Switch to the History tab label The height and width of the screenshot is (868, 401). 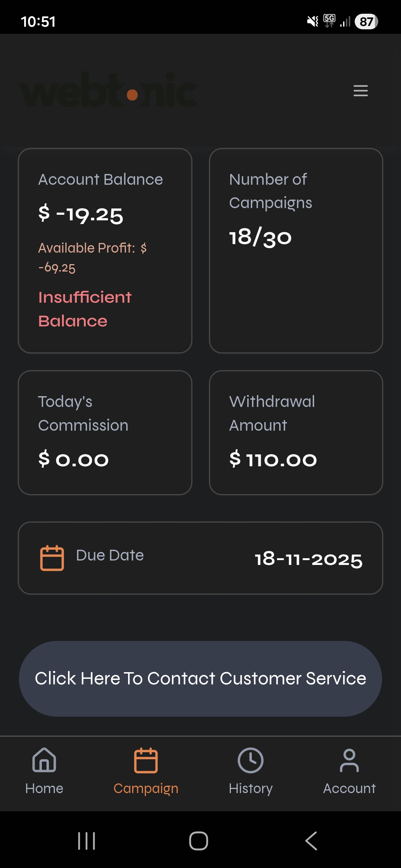251,788
